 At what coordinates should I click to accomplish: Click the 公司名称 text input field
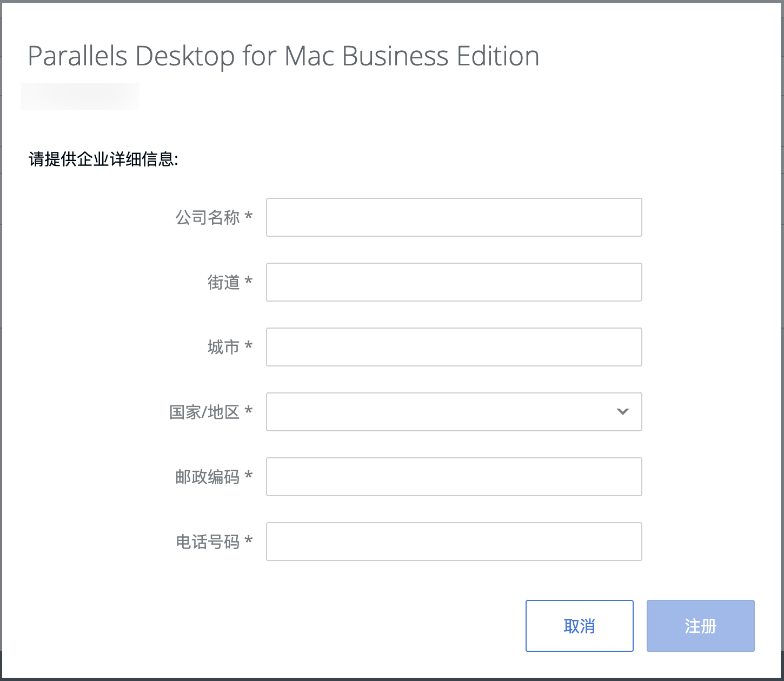click(454, 217)
